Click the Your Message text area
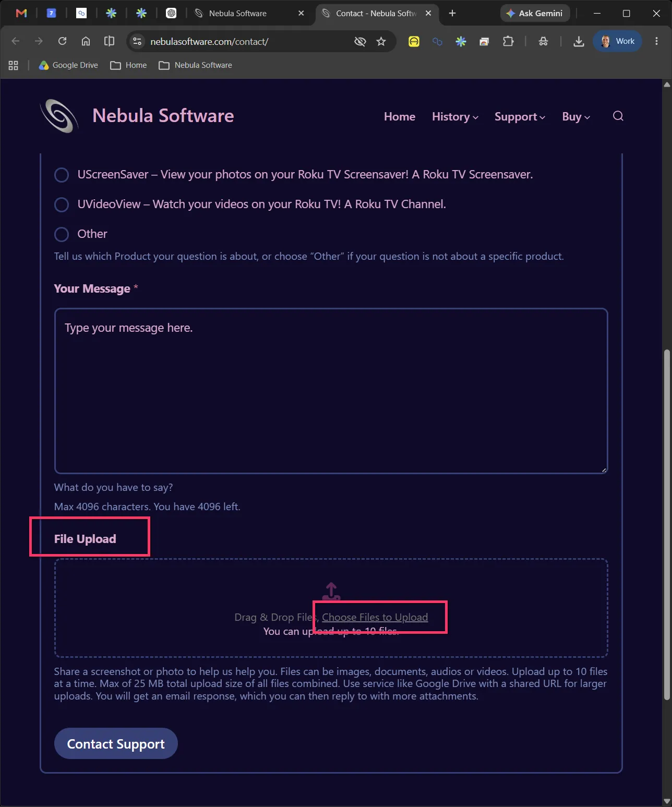Screen dimensions: 672x807 click(331, 391)
